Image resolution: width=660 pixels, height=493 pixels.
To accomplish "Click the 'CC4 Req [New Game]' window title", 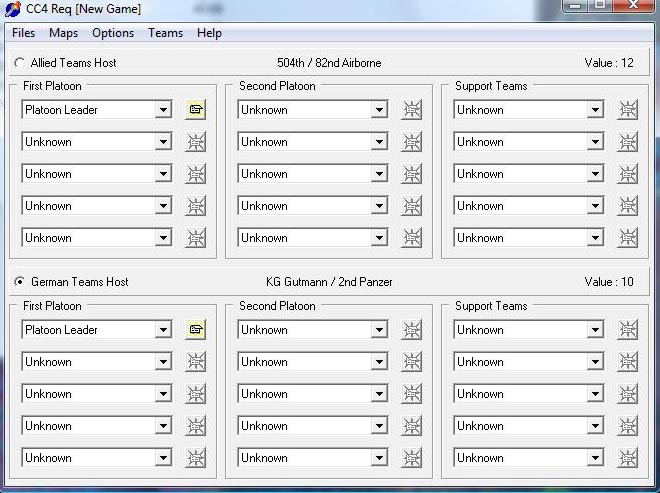I will [x=83, y=9].
